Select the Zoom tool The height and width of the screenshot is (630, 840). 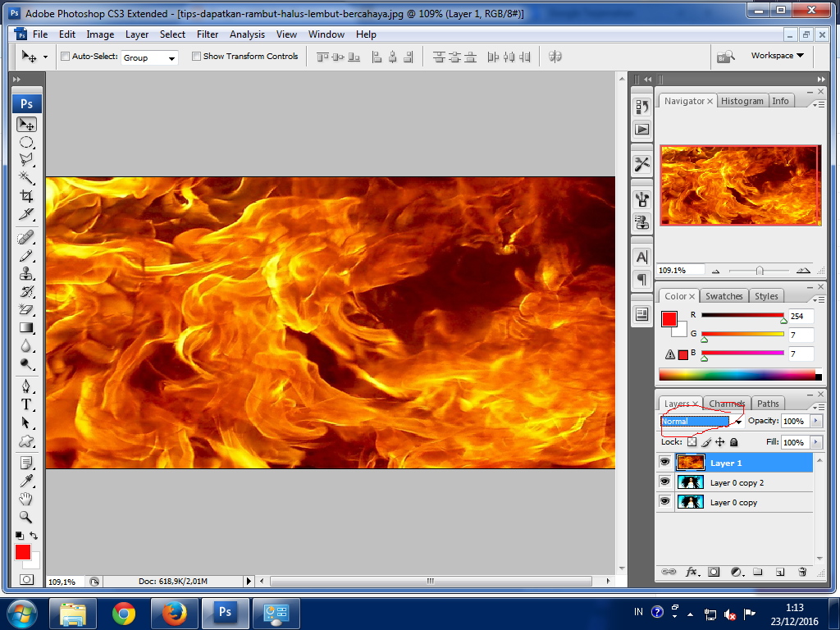(x=26, y=518)
